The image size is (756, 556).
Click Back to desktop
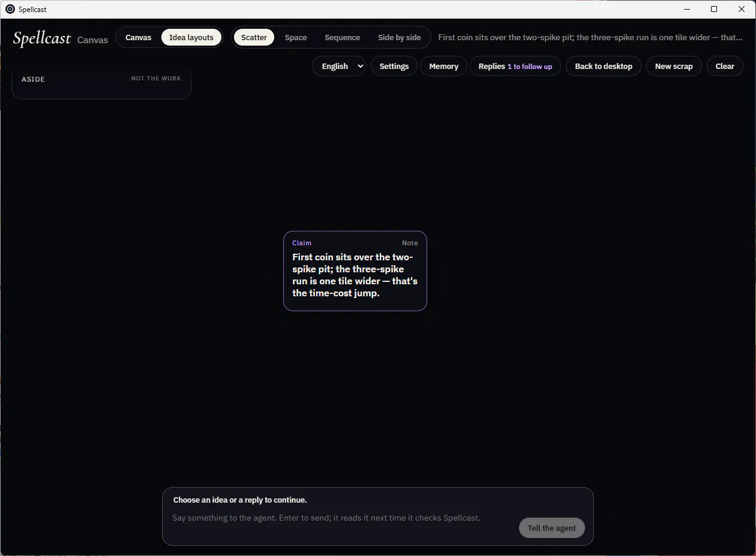pos(604,66)
